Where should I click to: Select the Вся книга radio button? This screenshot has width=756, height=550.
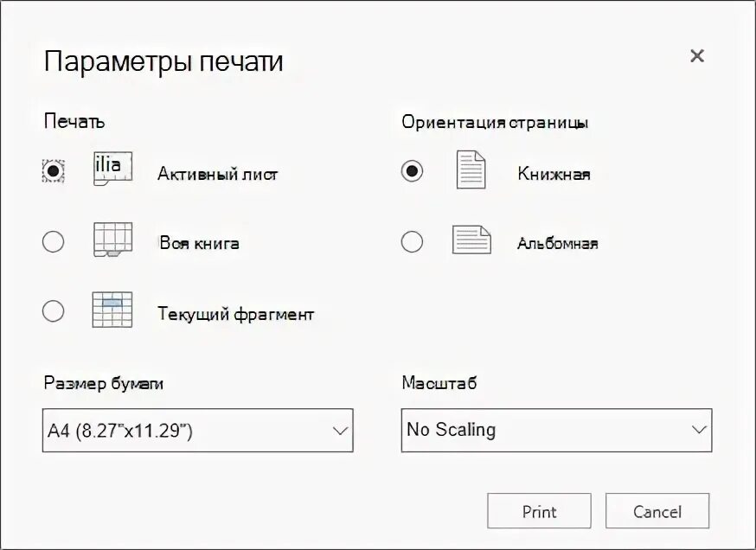(x=53, y=241)
